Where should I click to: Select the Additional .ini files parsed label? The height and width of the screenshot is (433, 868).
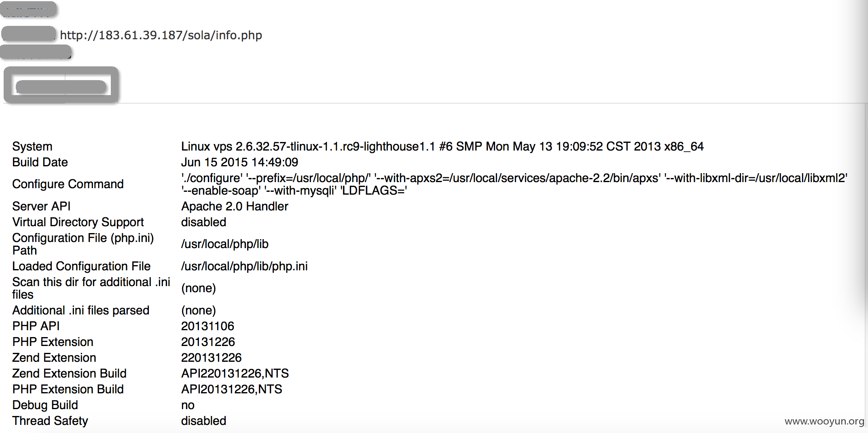[x=81, y=310]
